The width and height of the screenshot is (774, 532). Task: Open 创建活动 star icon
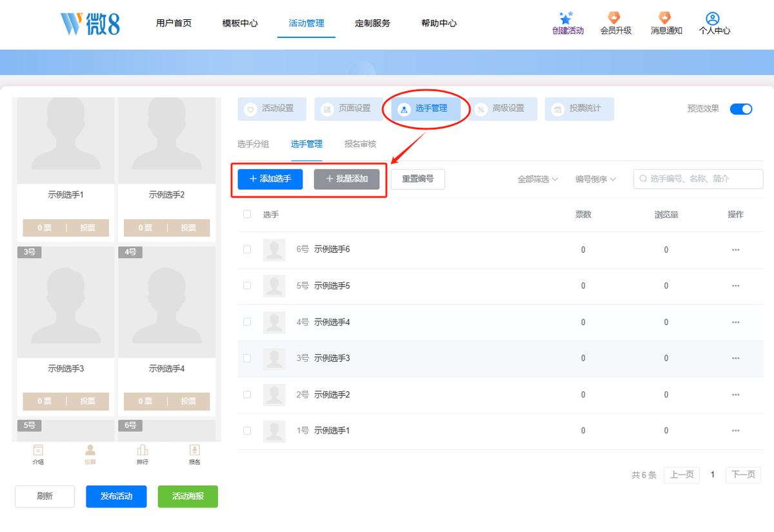click(x=567, y=18)
